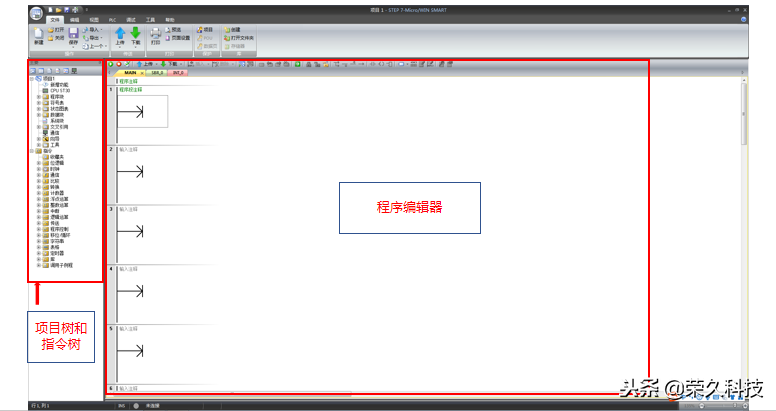Close the MAIN tab with its x
This screenshot has height=411, width=776.
click(x=142, y=73)
